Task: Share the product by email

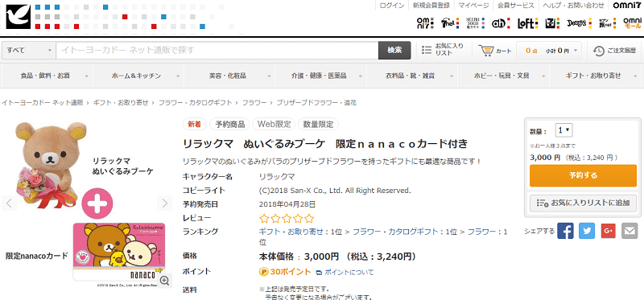Action: [x=630, y=231]
